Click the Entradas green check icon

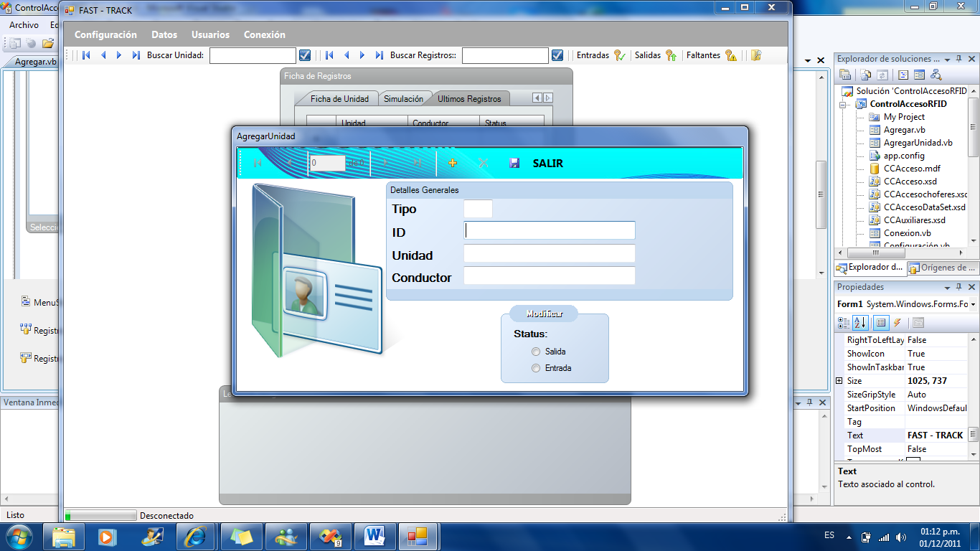[x=620, y=55]
